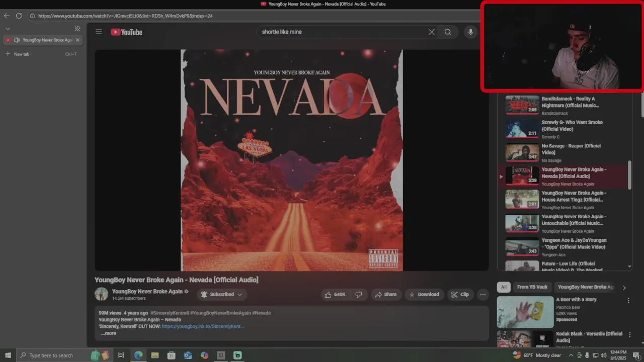Open Task View on the taskbar
Screen dimensions: 644x362
click(121, 355)
